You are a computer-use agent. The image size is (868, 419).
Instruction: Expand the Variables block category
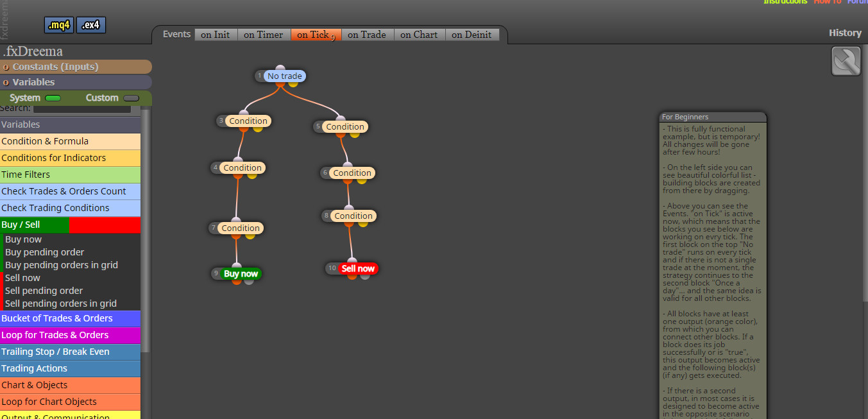[70, 124]
